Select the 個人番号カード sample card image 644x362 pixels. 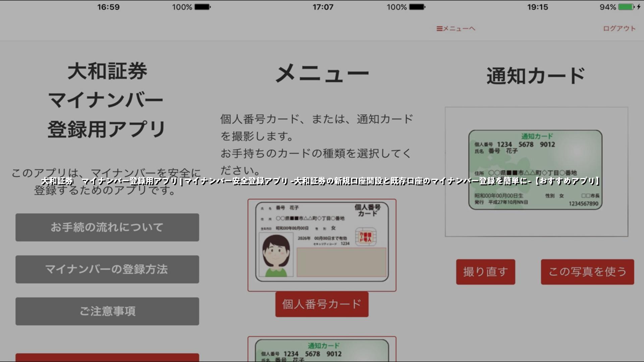pos(322,245)
